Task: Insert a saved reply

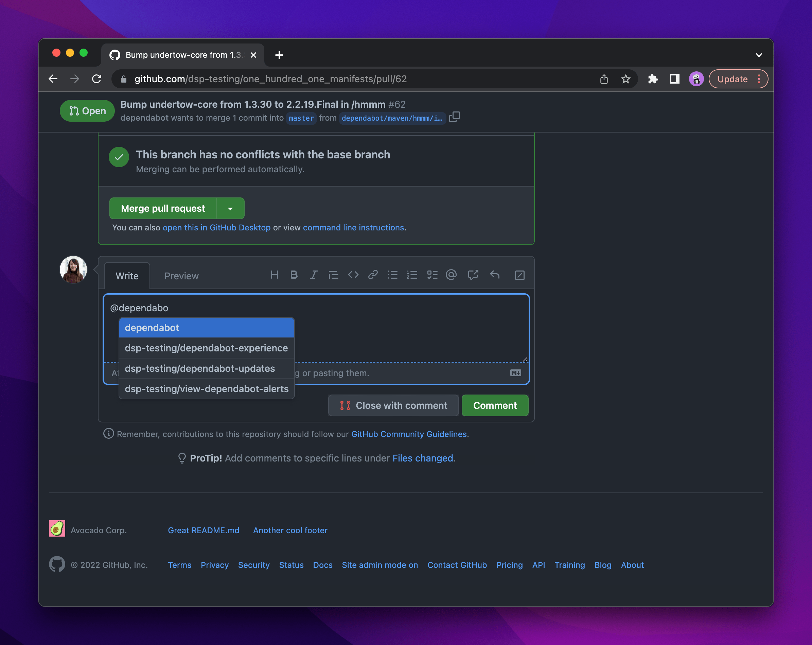Action: click(495, 275)
